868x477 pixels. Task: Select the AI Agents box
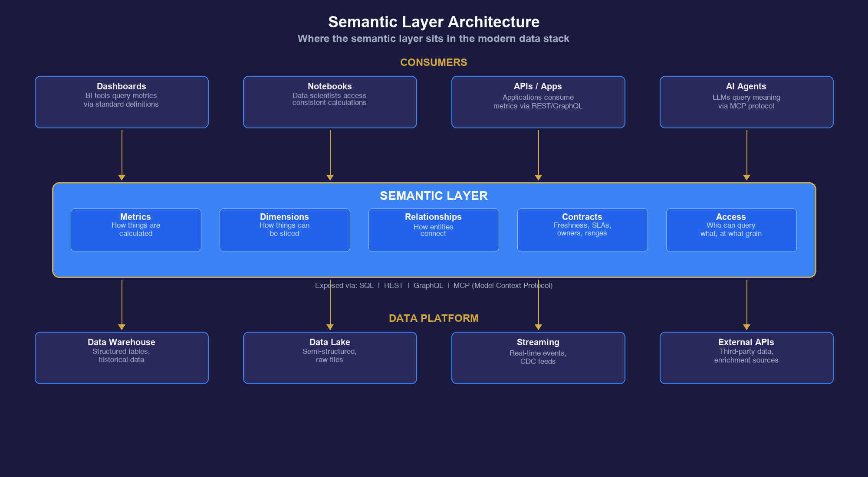pyautogui.click(x=746, y=102)
